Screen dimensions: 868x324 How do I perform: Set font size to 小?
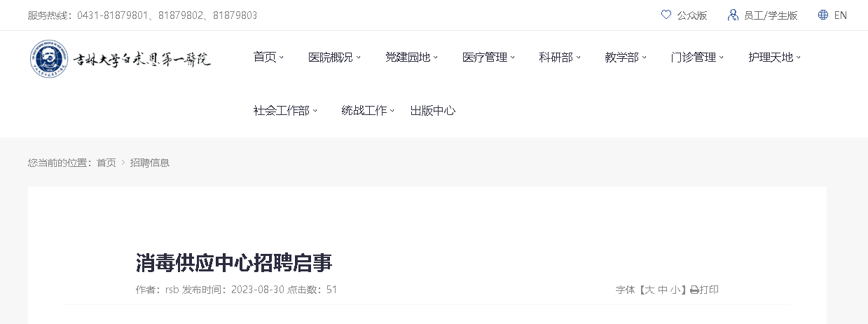point(675,290)
